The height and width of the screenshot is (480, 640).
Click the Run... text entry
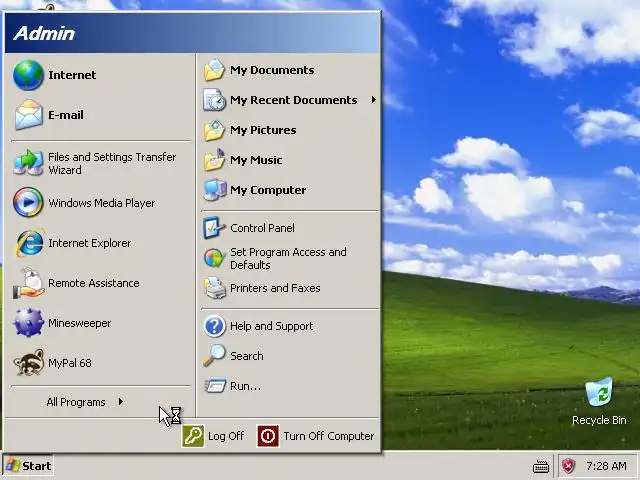click(245, 386)
